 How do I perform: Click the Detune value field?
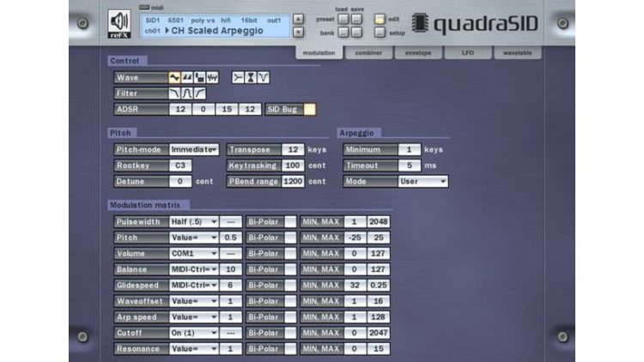180,181
